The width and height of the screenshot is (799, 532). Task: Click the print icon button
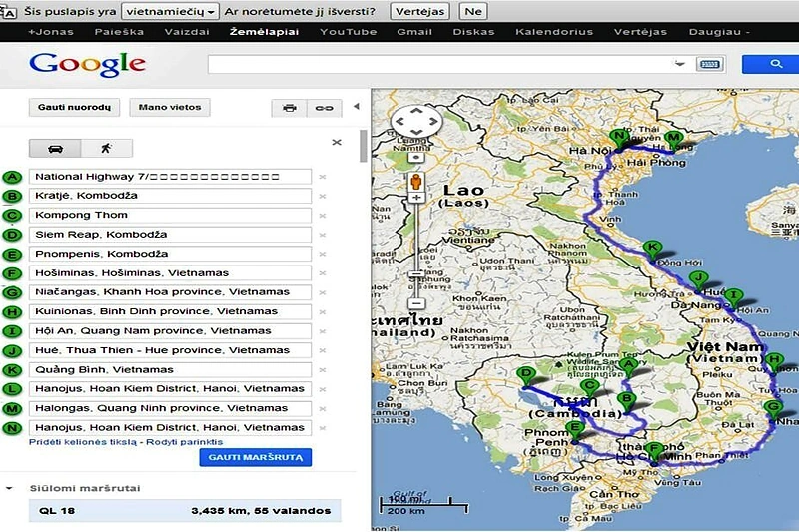point(290,108)
